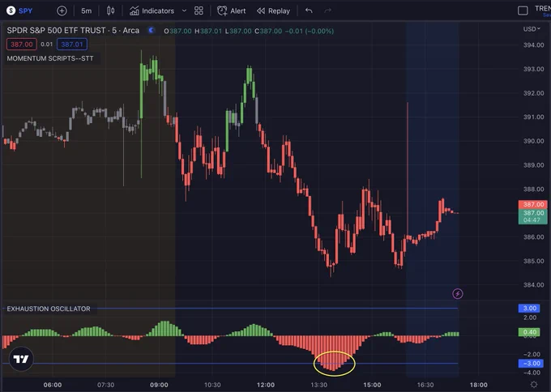Image resolution: width=551 pixels, height=392 pixels.
Task: Create a new Alert
Action: click(x=231, y=11)
